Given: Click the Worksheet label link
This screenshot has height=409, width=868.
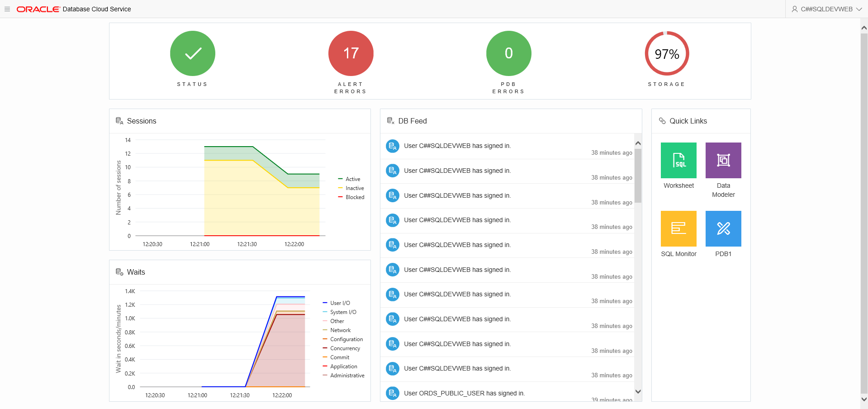Looking at the screenshot, I should [x=678, y=185].
